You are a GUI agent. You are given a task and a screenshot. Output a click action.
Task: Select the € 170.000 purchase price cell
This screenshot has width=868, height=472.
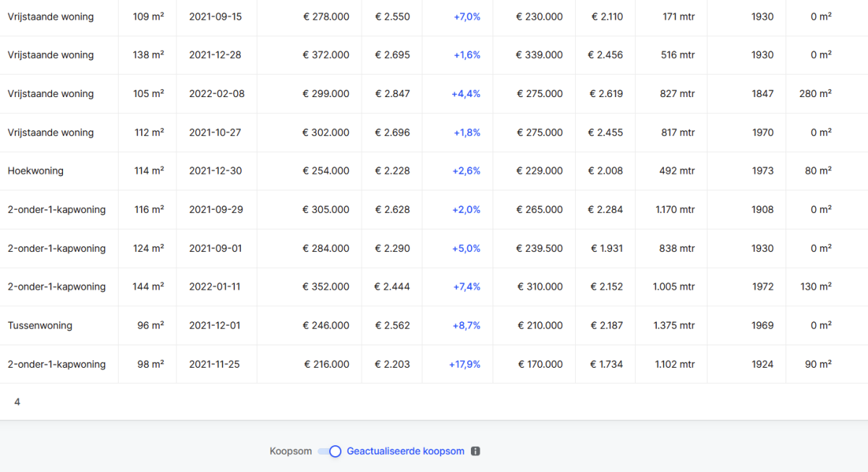(x=540, y=364)
